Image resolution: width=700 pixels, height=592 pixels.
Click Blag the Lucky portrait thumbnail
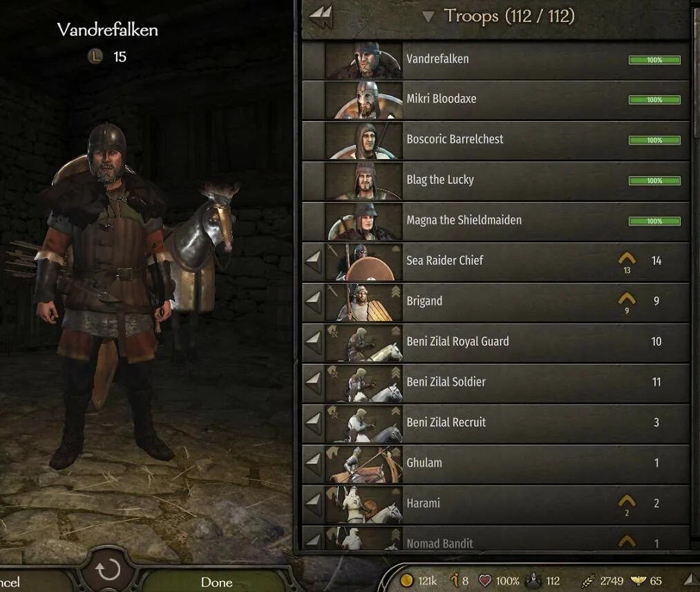coord(364,181)
